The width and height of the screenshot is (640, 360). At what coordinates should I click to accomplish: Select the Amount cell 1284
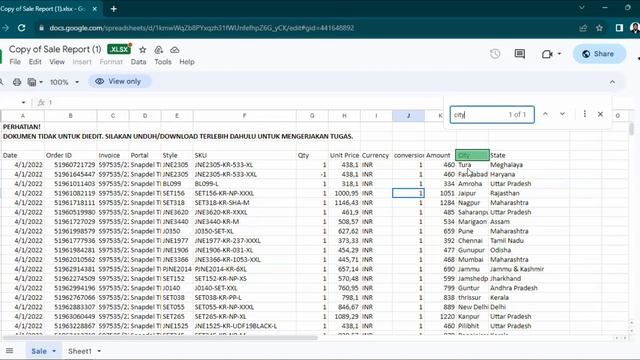point(440,202)
